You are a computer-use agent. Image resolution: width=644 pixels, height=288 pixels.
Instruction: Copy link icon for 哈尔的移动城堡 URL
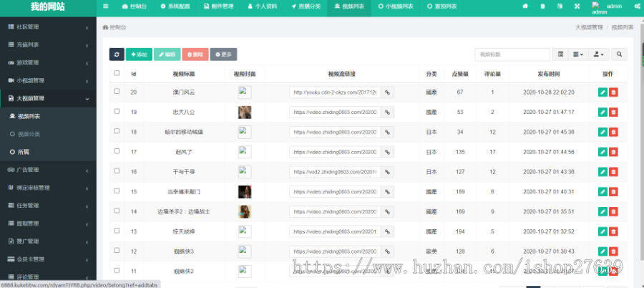pyautogui.click(x=387, y=132)
